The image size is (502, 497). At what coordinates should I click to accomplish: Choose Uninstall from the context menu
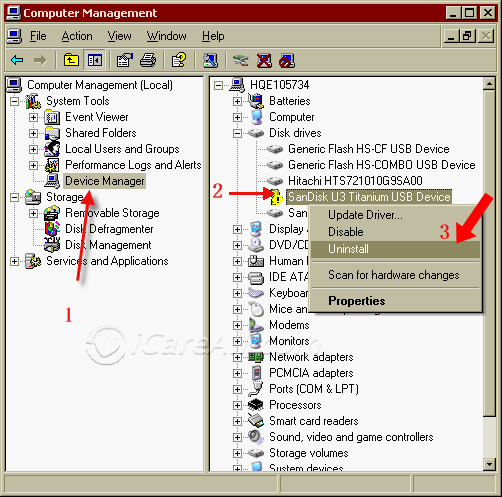pyautogui.click(x=395, y=249)
